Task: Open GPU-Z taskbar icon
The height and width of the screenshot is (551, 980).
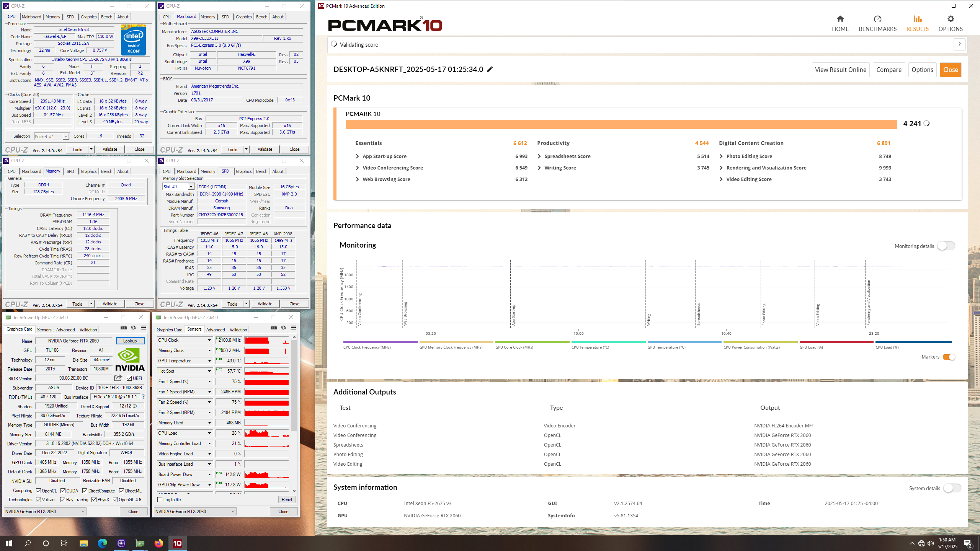Action: tap(140, 543)
